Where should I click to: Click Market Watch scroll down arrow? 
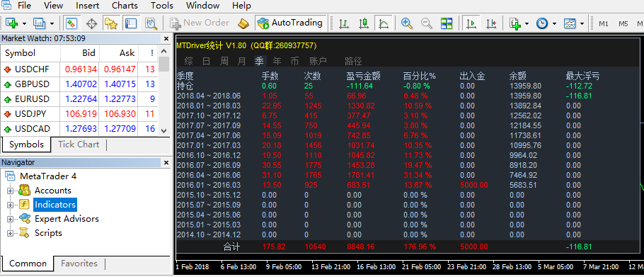164,130
